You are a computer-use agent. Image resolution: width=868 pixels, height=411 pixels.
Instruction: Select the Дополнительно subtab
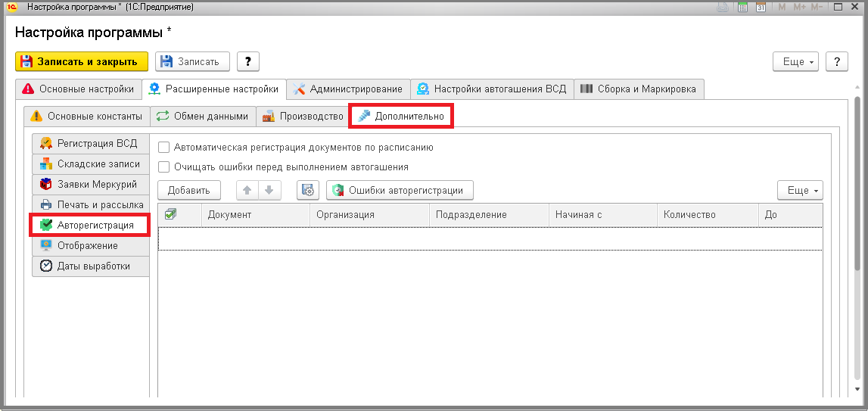401,117
